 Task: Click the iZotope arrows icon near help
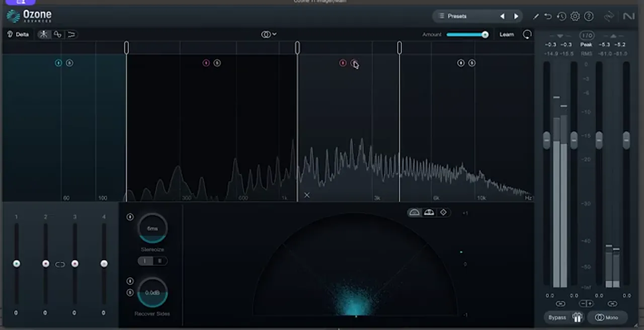(x=609, y=17)
